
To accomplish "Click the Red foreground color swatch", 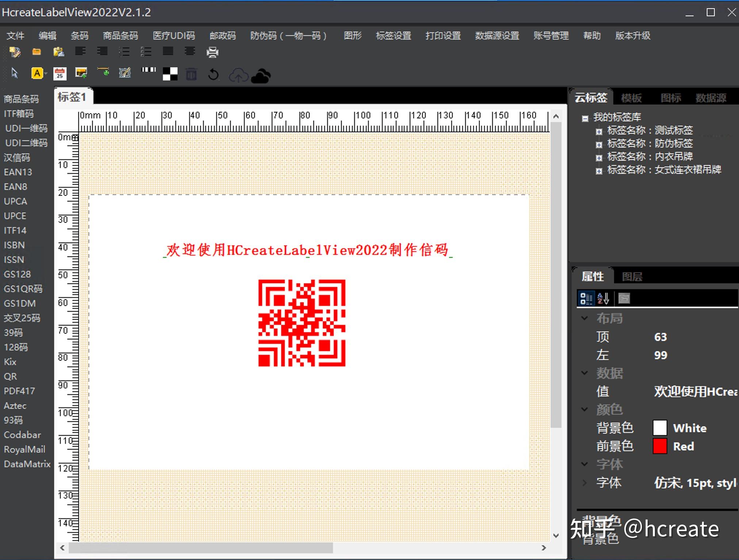I will tap(660, 446).
